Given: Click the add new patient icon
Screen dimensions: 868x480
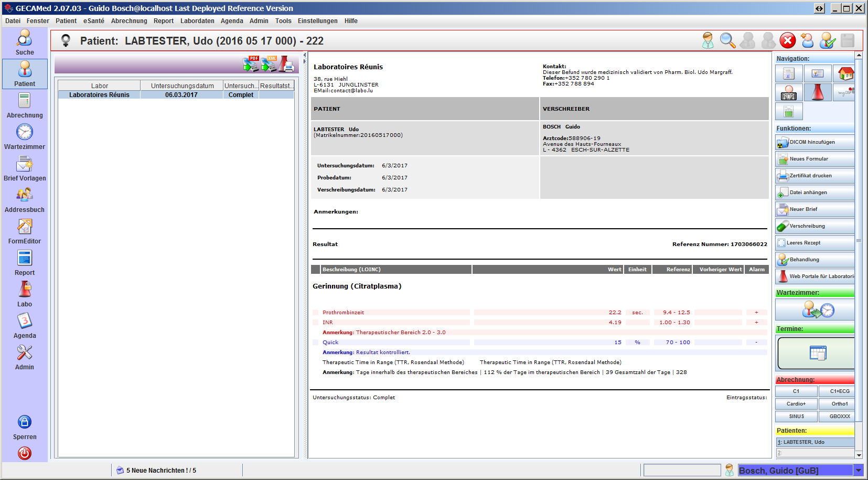Looking at the screenshot, I should 808,40.
